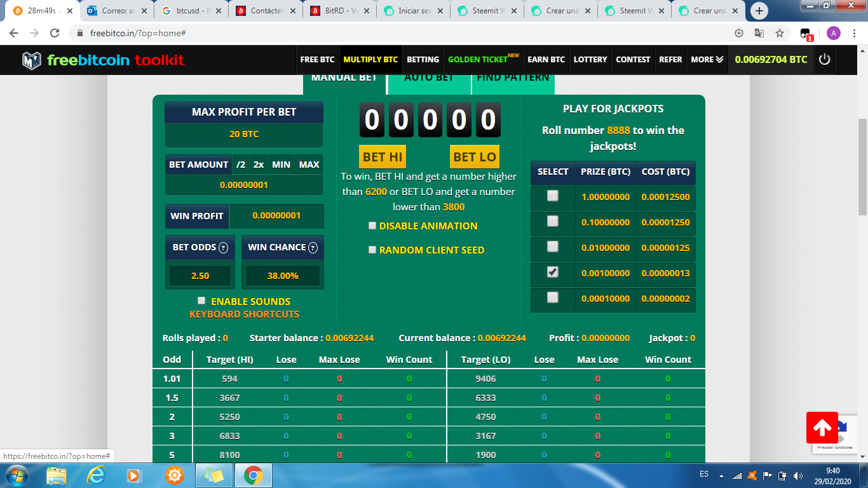Show help for Win Chance
The width and height of the screenshot is (868, 488).
coord(313,248)
